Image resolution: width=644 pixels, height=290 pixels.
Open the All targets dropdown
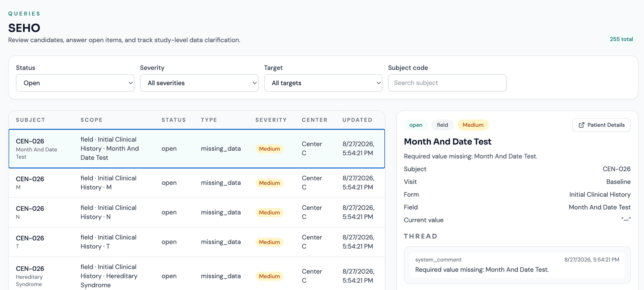pos(323,83)
